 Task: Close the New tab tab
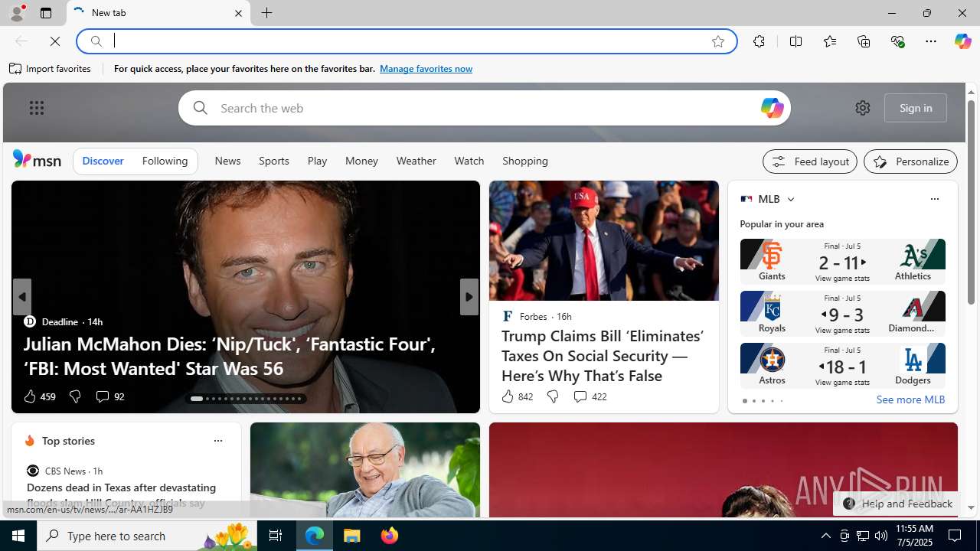coord(238,13)
